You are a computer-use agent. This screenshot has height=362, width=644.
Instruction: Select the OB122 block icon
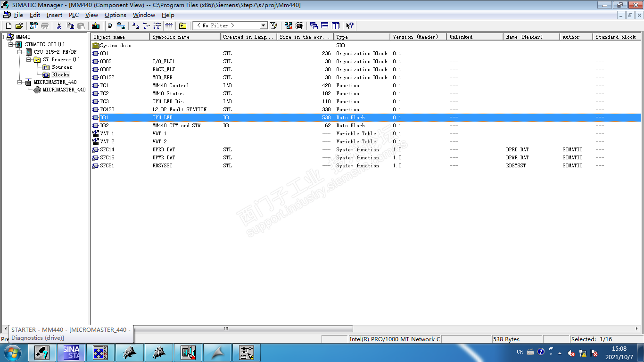(x=96, y=77)
